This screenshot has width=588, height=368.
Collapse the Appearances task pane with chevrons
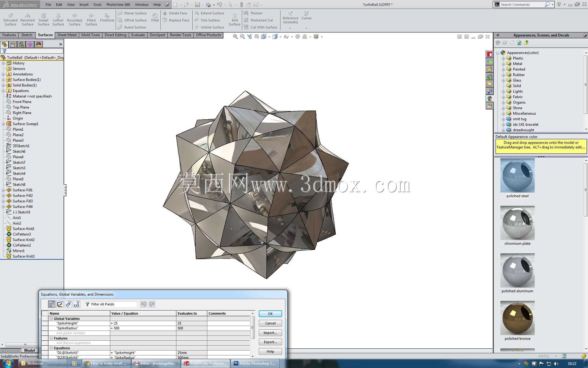coord(498,35)
